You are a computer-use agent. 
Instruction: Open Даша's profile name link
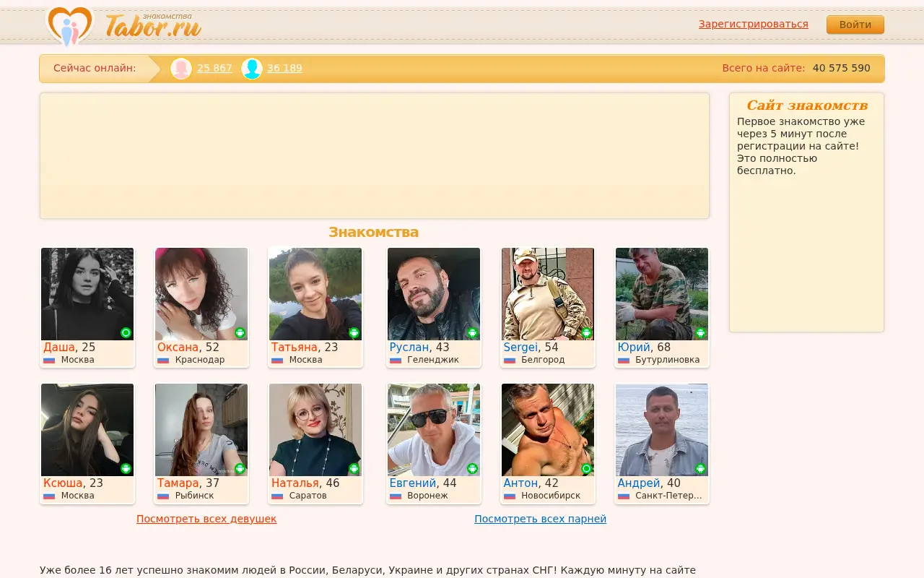coord(59,348)
